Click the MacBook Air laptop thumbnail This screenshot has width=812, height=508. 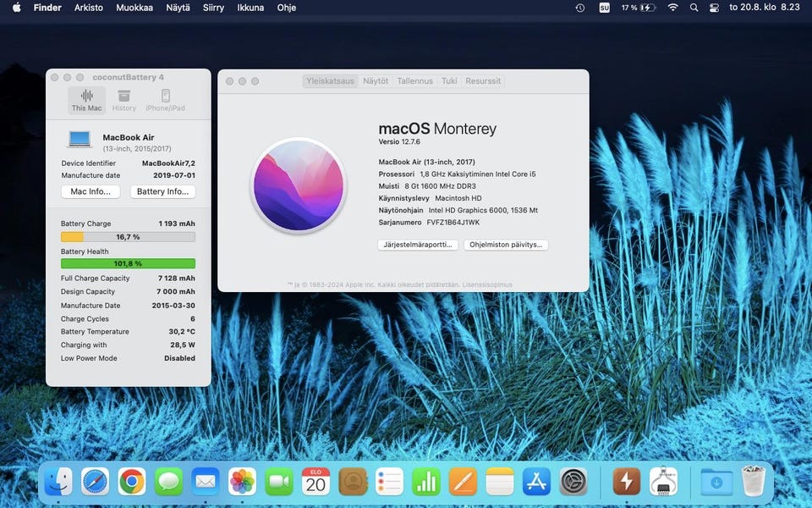(80, 139)
